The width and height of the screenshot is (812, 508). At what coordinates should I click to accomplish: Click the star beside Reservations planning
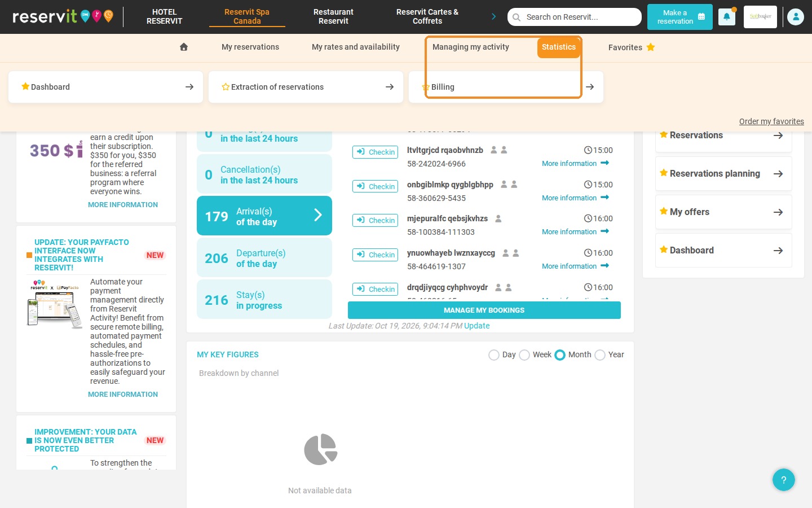[x=664, y=173]
